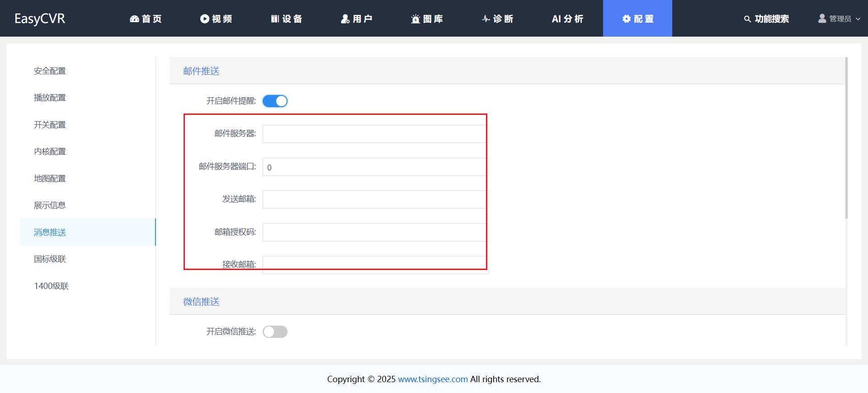The height and width of the screenshot is (393, 868).
Task: Focus the 邮件服务器 input field
Action: pos(375,134)
